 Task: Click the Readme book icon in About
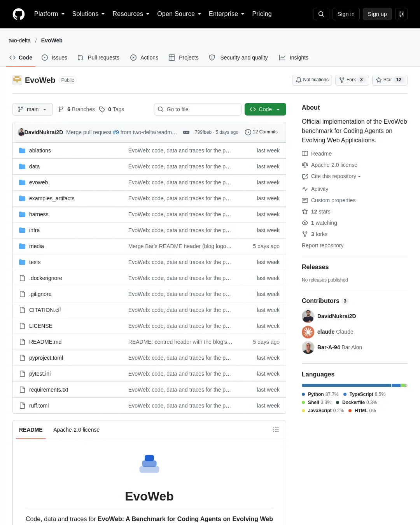pyautogui.click(x=305, y=154)
